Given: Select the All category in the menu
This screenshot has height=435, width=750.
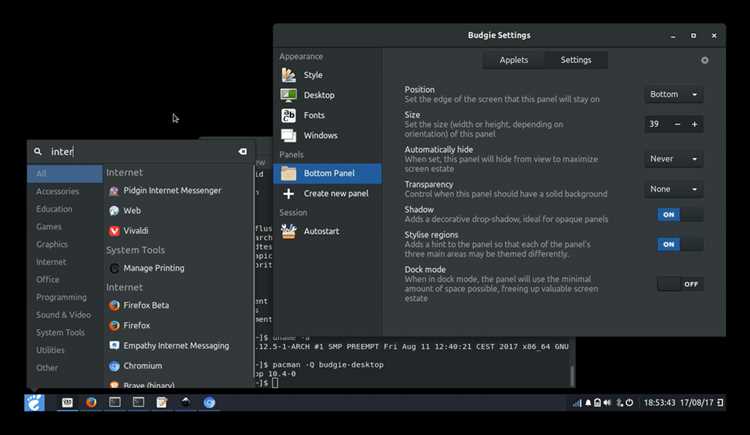Looking at the screenshot, I should pyautogui.click(x=65, y=174).
